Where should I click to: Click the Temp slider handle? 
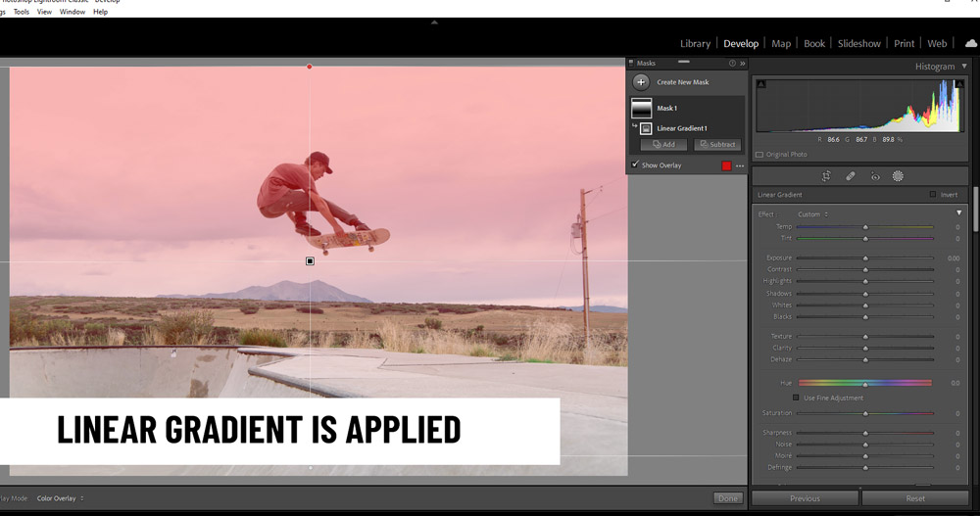click(865, 227)
